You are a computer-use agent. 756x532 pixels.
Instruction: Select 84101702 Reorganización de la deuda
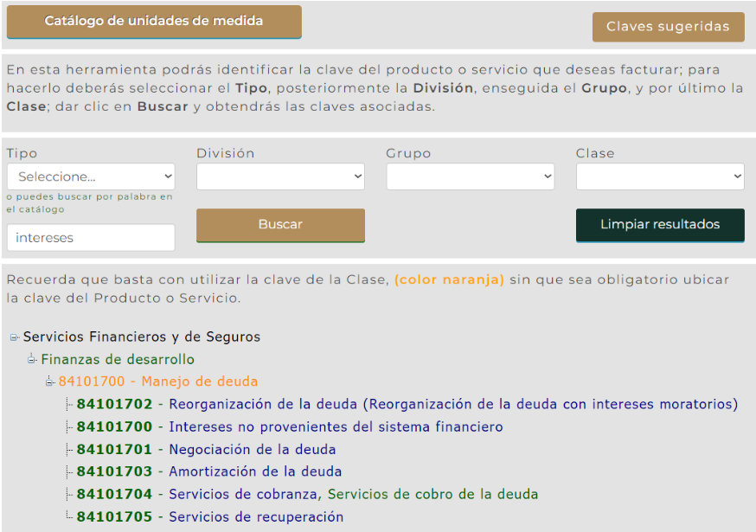407,404
